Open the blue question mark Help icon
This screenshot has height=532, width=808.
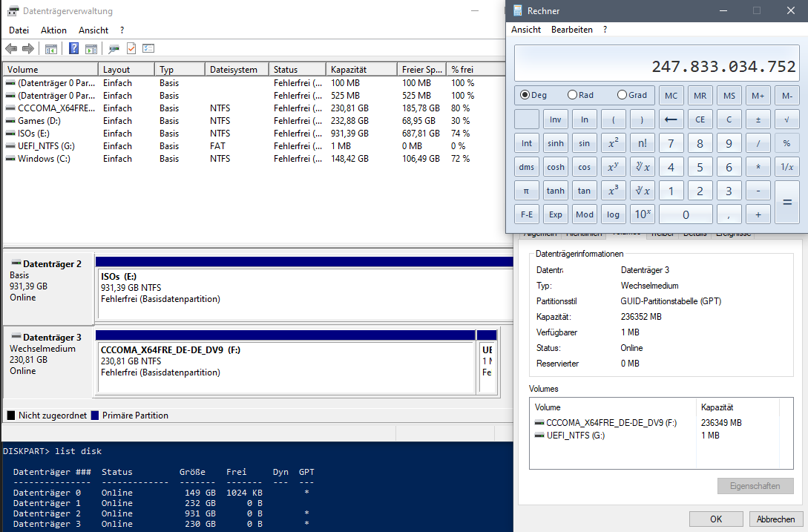[x=73, y=48]
